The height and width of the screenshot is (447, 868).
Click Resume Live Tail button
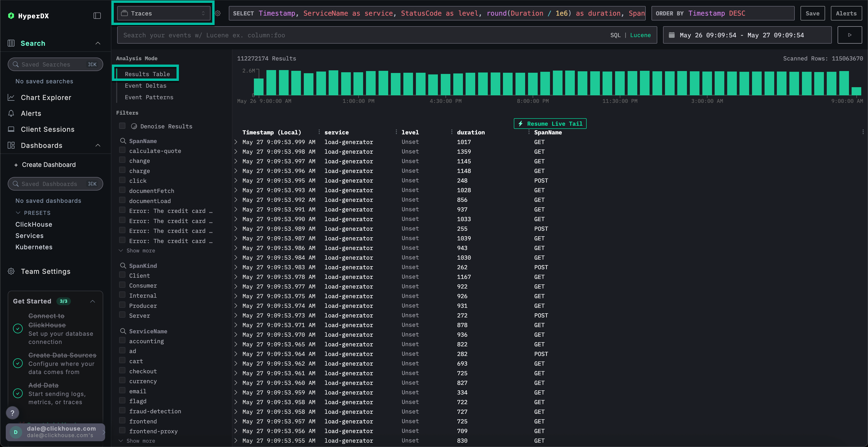pyautogui.click(x=550, y=124)
